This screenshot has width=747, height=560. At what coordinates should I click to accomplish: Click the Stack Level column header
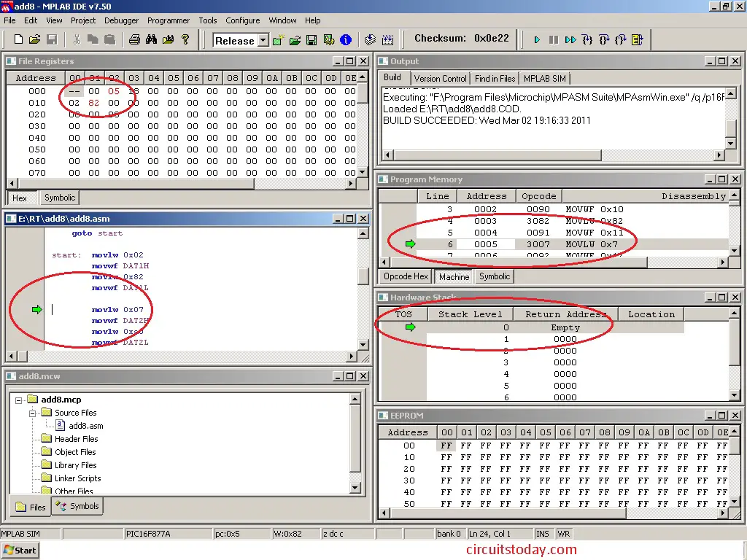coord(470,314)
